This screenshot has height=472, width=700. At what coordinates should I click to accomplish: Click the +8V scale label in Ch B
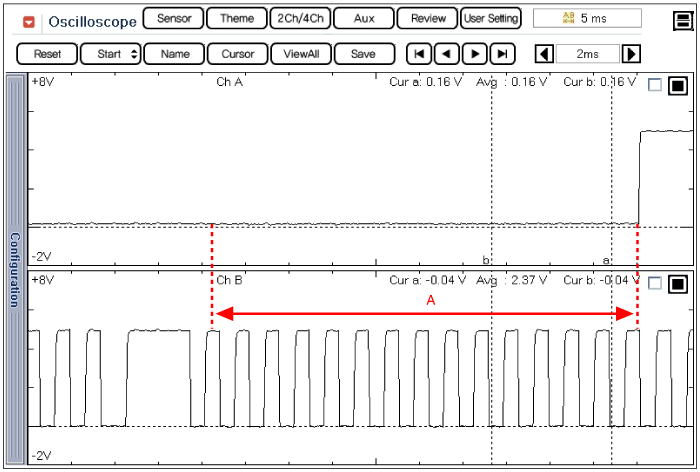[43, 280]
